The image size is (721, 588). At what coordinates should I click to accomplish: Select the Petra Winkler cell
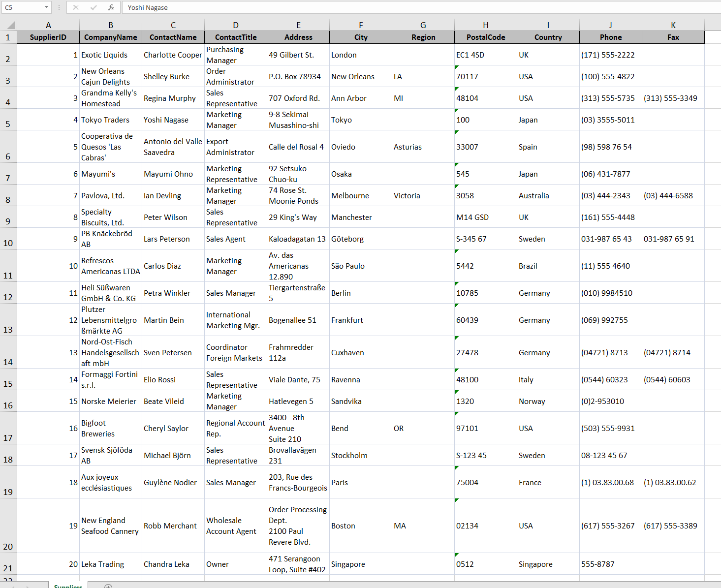click(x=173, y=293)
